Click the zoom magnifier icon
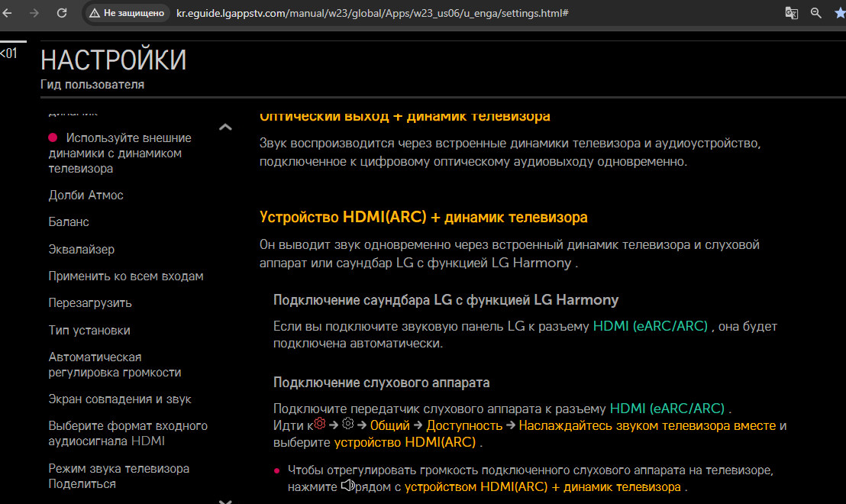The image size is (846, 504). [x=816, y=13]
